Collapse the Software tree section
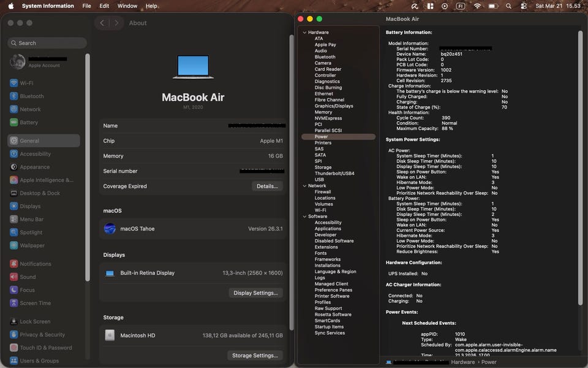The image size is (588, 368). [x=304, y=217]
